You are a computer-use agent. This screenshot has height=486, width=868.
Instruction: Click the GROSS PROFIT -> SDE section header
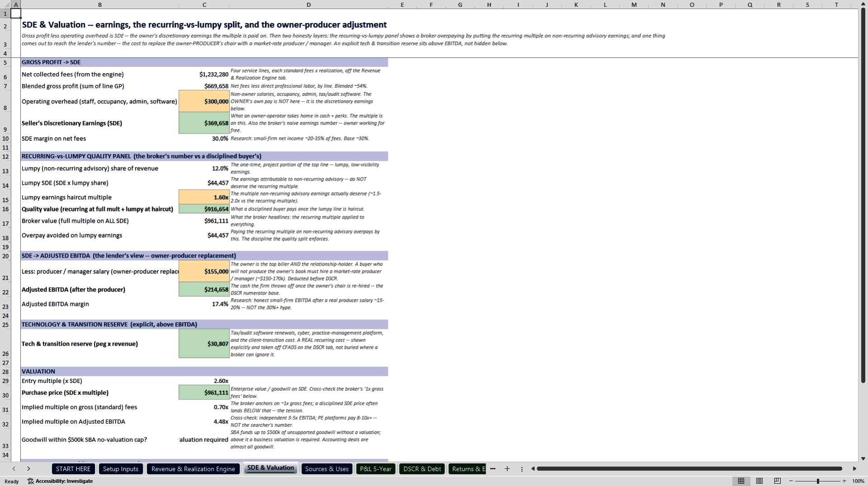204,62
